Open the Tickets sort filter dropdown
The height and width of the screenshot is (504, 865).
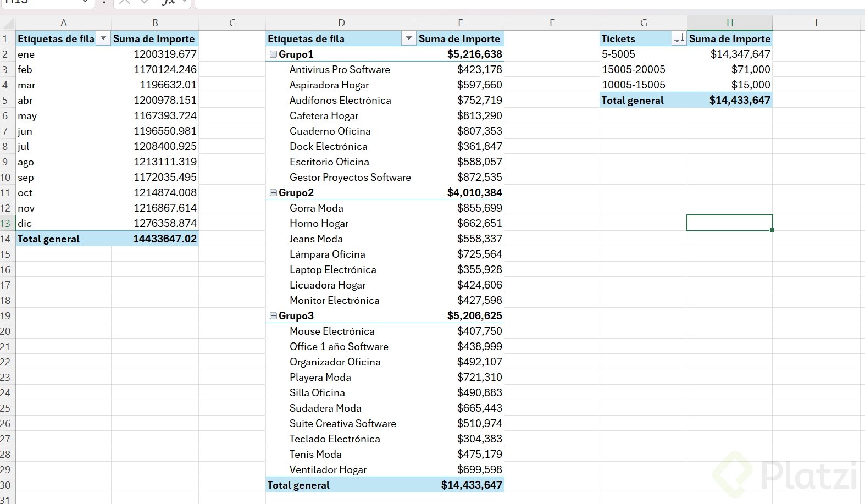[679, 38]
